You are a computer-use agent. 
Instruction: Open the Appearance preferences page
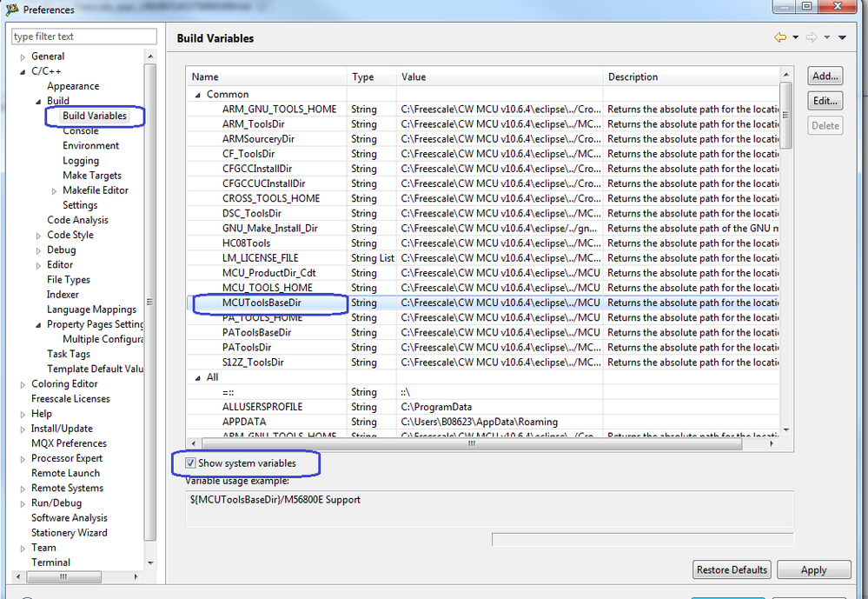pyautogui.click(x=73, y=86)
